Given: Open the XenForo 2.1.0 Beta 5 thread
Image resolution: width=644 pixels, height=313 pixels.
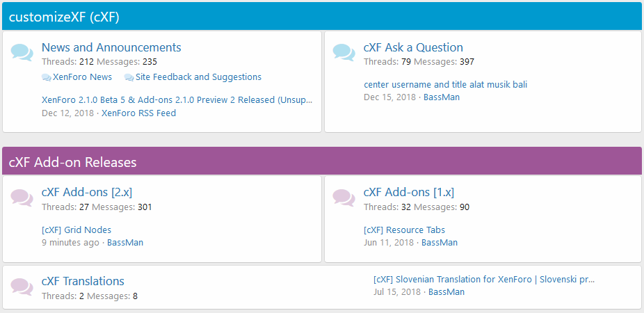Looking at the screenshot, I should (x=177, y=99).
